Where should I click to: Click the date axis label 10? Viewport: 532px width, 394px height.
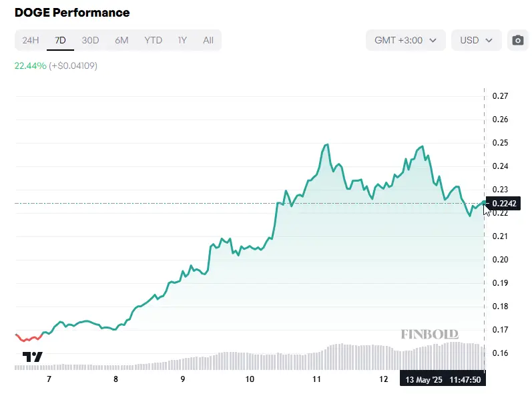tap(250, 379)
